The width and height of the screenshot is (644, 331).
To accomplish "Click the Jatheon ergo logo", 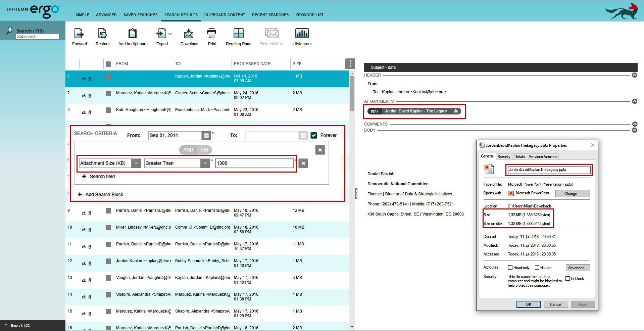I will (x=33, y=11).
